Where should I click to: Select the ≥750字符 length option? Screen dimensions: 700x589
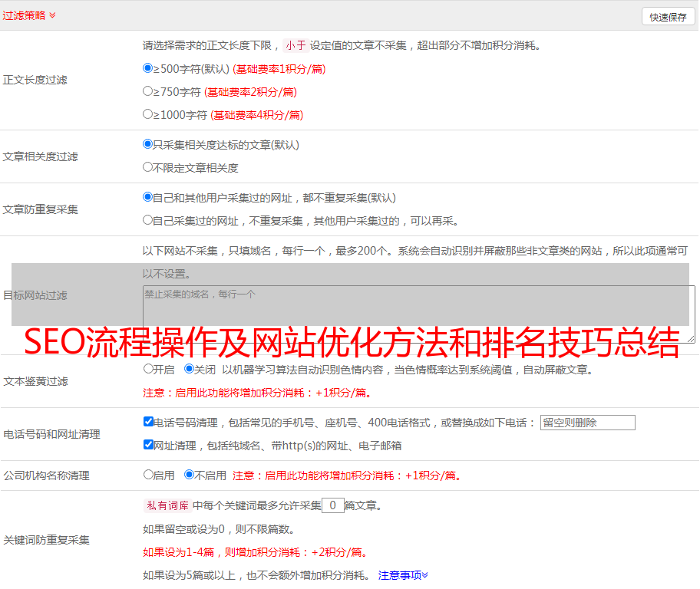tap(148, 91)
